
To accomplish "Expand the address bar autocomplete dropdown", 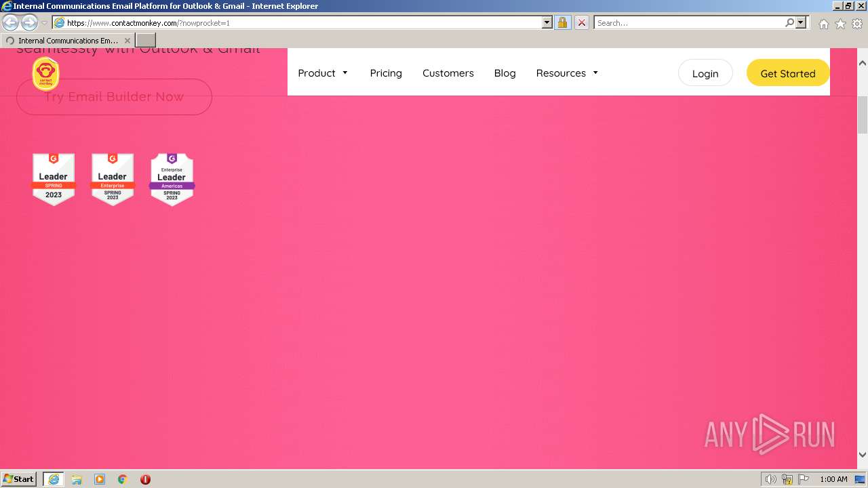I will (547, 22).
